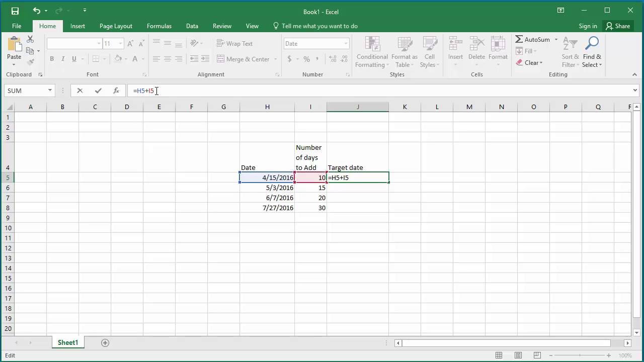
Task: Click the Undo arrow icon
Action: 37,11
